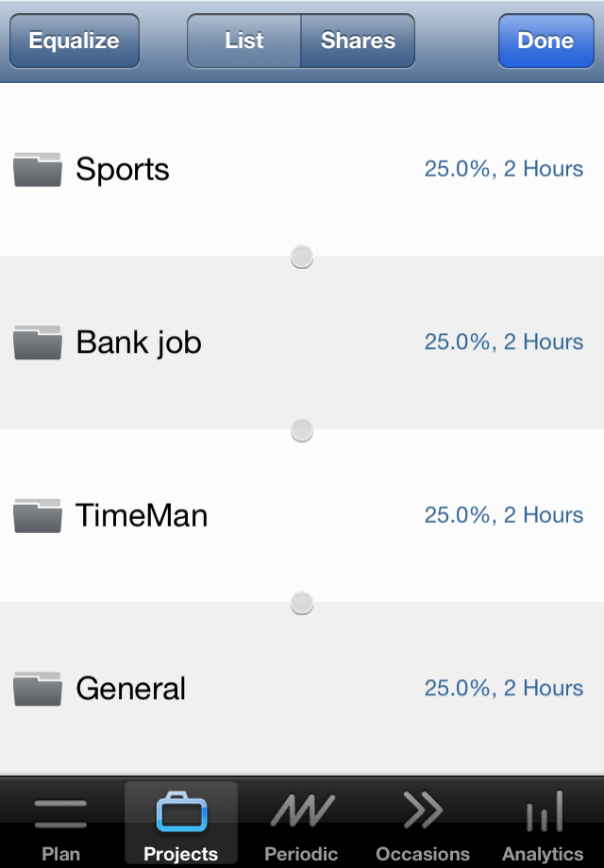Select the Plan icon in the tab bar
Image resolution: width=604 pixels, height=868 pixels.
(x=59, y=809)
